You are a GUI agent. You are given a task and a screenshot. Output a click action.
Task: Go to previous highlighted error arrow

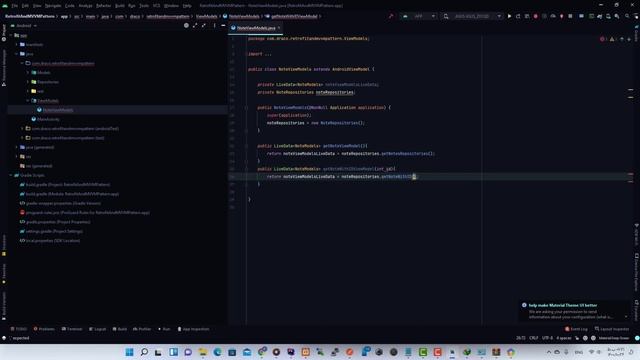coord(622,39)
